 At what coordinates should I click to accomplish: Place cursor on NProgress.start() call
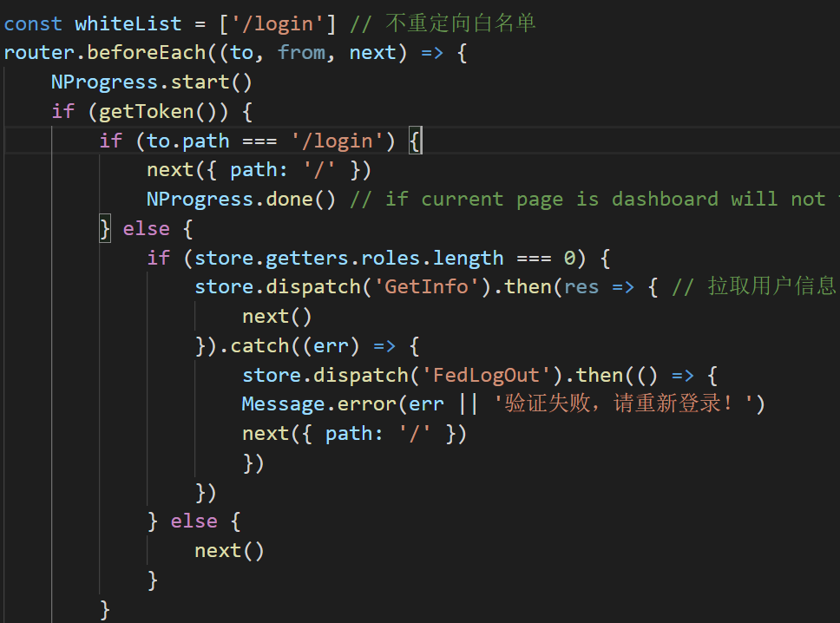coord(149,82)
